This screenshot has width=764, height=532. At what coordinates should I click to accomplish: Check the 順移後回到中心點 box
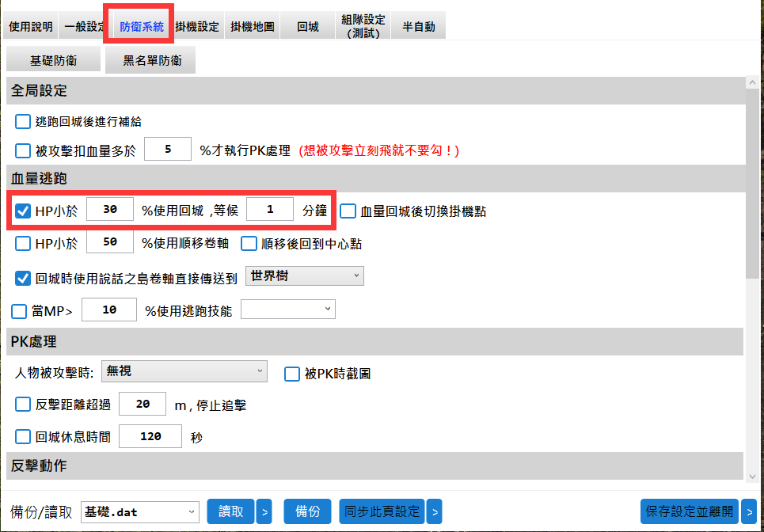tap(249, 244)
